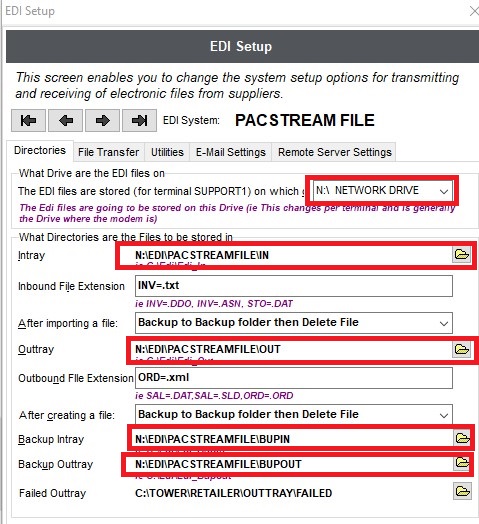The width and height of the screenshot is (479, 524).
Task: Click the Failed Outtray label
Action: tap(52, 493)
